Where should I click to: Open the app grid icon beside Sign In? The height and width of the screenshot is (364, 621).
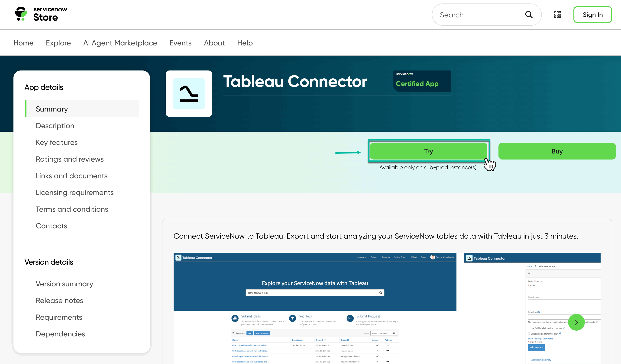coord(557,15)
